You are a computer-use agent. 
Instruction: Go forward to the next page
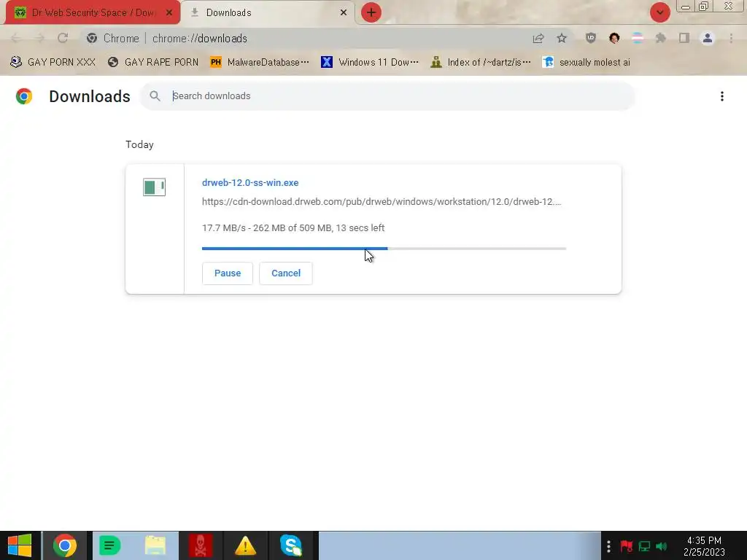click(39, 38)
